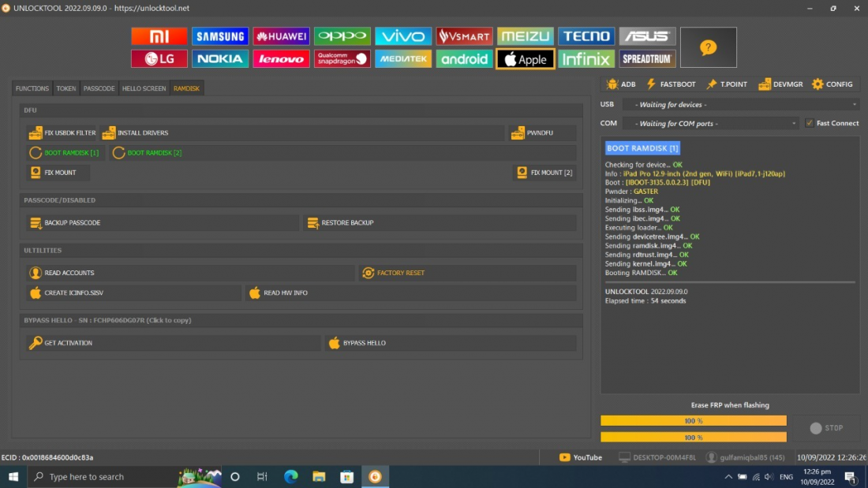Click BYPASS HELLO button

tap(450, 343)
